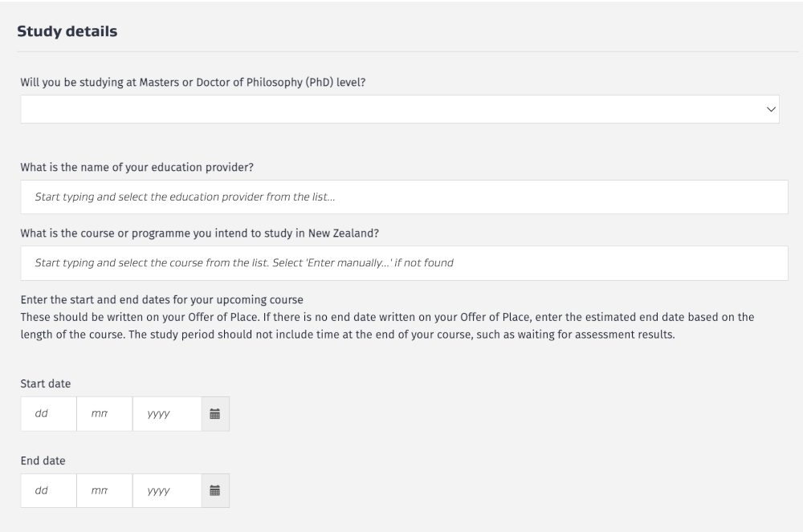Viewport: 803px width, 532px height.
Task: Click the End date month field
Action: pos(104,490)
